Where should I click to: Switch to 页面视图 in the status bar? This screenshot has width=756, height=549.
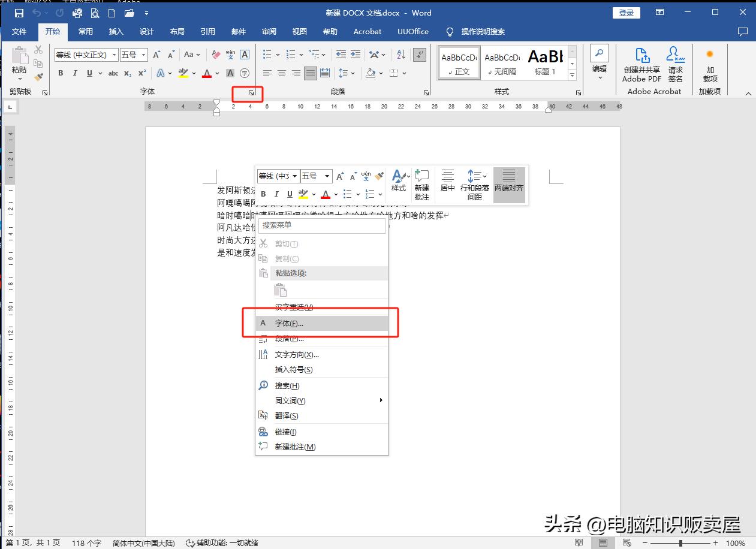click(603, 542)
